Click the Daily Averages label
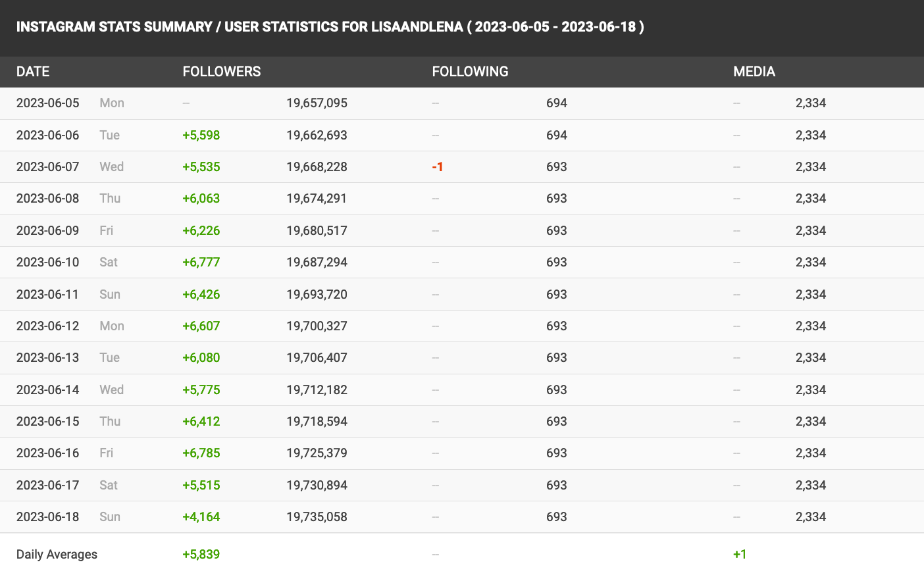This screenshot has height=579, width=924. [57, 555]
